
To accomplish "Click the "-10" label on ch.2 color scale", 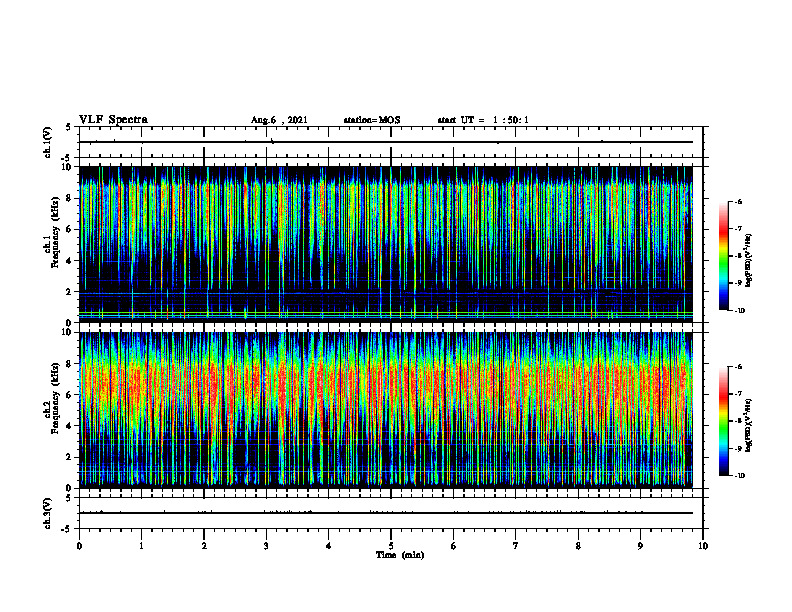I will [739, 476].
